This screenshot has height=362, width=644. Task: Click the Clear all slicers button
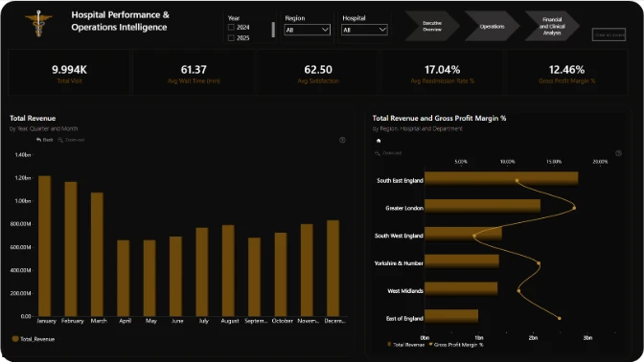(609, 34)
